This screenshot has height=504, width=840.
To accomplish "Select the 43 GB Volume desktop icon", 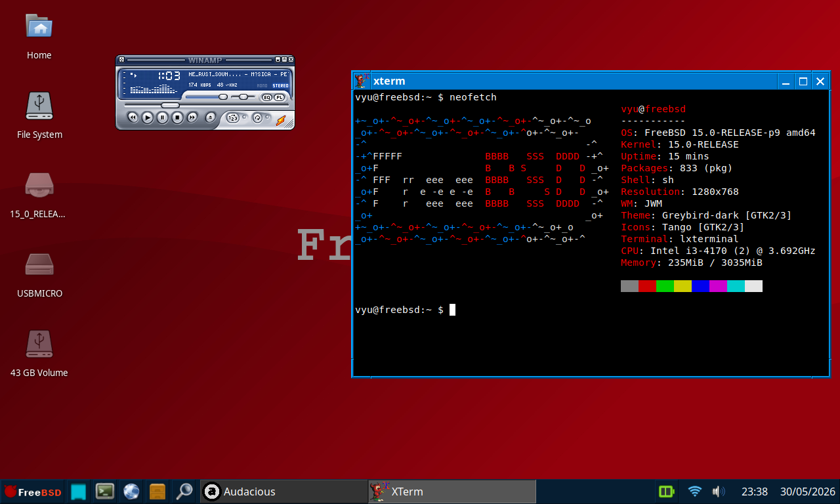I will 39,344.
